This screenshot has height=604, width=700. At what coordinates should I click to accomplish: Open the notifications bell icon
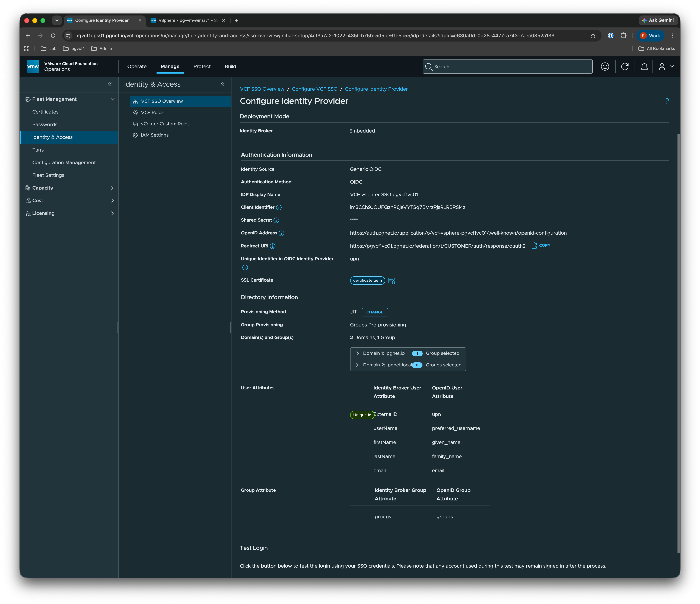tap(644, 67)
